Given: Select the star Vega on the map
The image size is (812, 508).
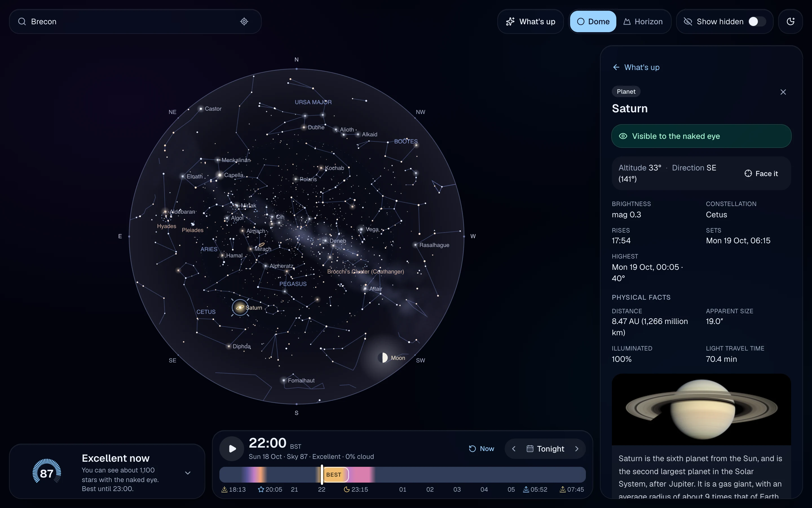Looking at the screenshot, I should coord(361,229).
